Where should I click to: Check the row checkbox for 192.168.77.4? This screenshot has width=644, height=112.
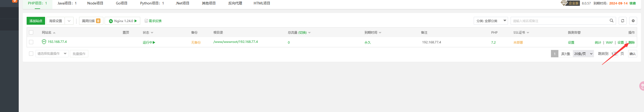pos(31,42)
